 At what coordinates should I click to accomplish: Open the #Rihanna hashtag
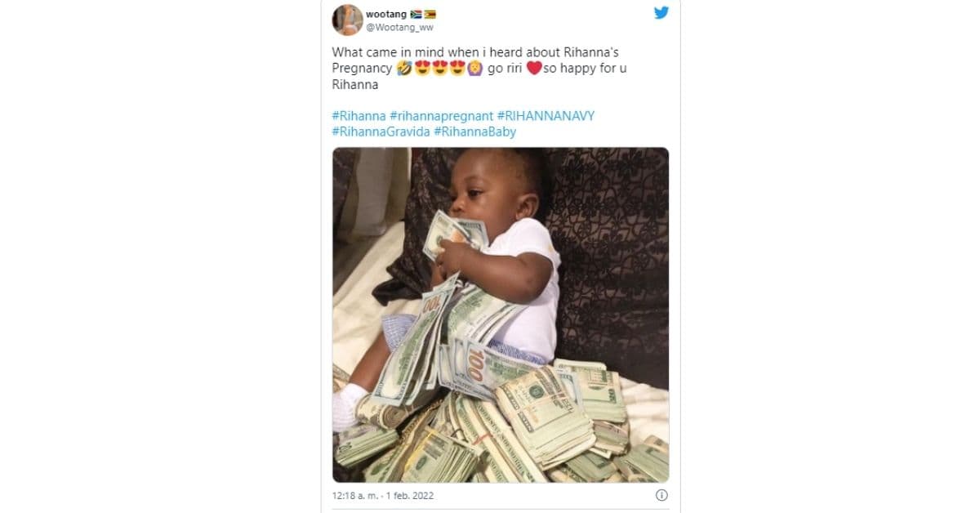tap(359, 116)
